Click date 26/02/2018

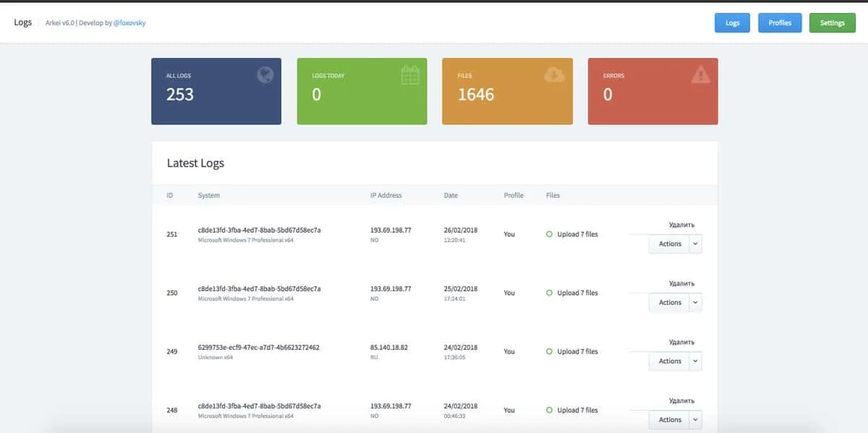coord(461,230)
